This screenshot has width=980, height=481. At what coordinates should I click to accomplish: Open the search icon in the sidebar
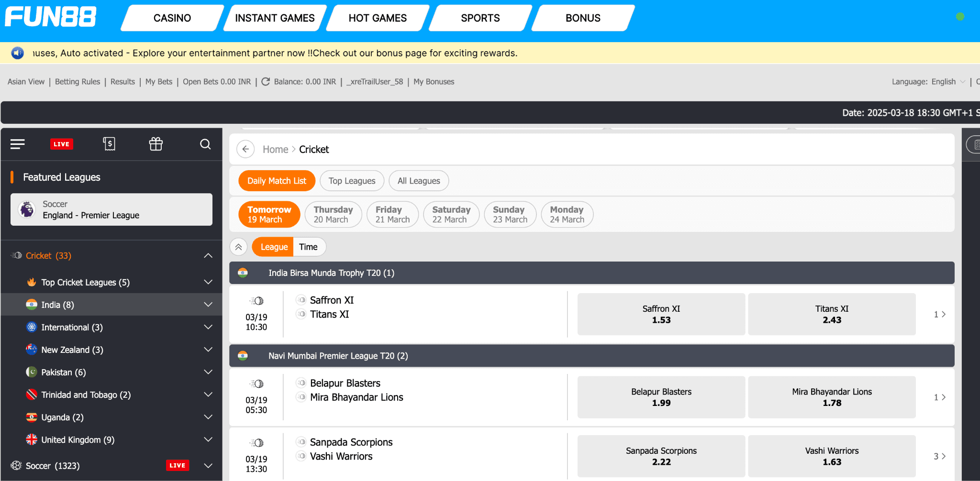(205, 144)
